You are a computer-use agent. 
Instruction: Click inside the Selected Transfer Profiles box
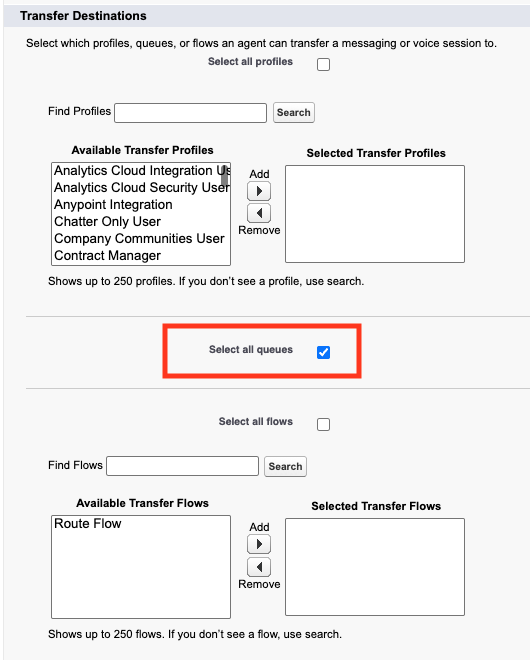375,214
